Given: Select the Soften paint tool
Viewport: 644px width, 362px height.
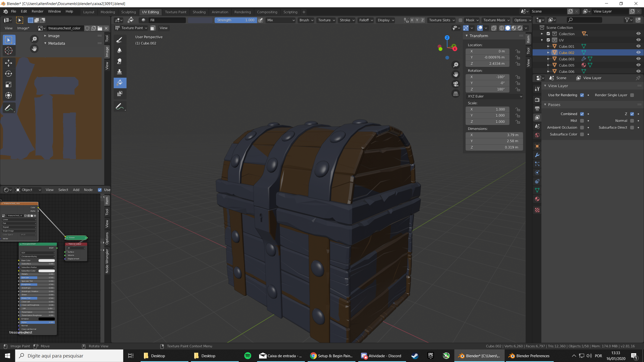Looking at the screenshot, I should 119,50.
